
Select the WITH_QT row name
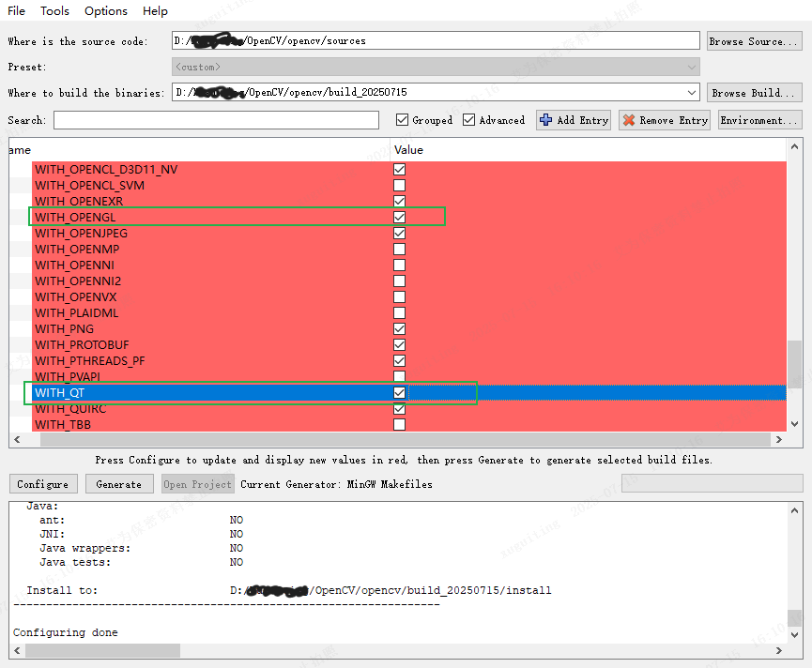pos(59,393)
